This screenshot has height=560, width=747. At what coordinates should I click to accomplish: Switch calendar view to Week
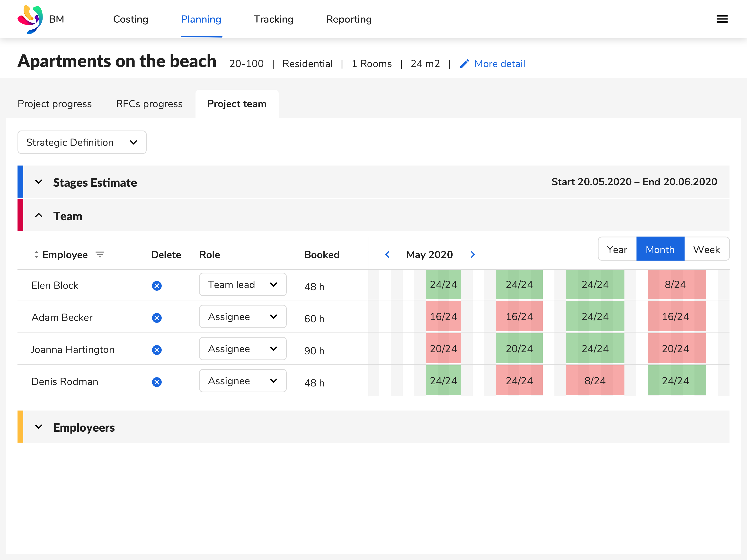pyautogui.click(x=706, y=249)
